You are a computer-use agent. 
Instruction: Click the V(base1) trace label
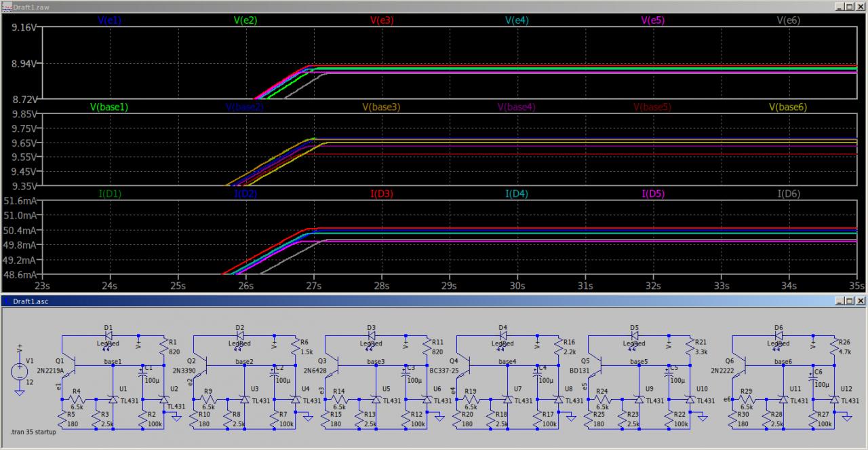coord(109,107)
